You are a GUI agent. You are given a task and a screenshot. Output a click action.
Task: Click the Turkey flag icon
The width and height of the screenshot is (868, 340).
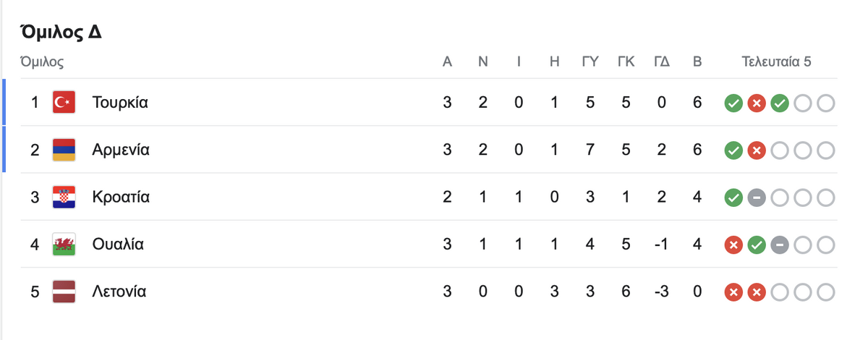(x=64, y=103)
